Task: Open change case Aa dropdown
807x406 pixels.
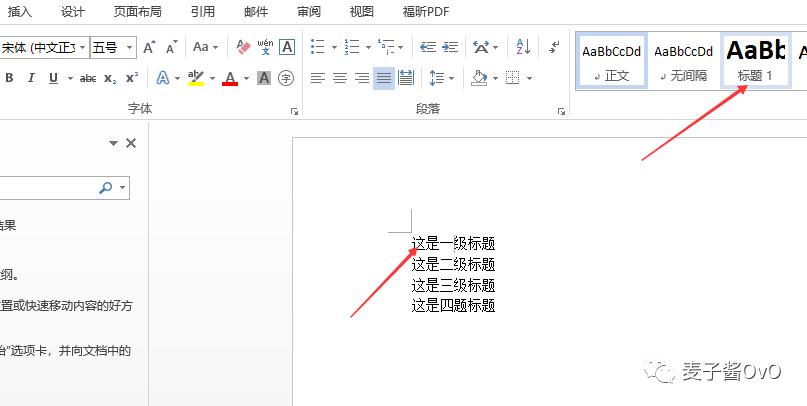Action: coord(205,47)
